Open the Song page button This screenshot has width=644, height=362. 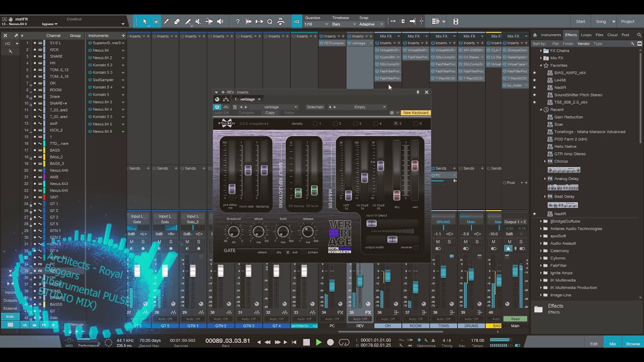601,22
